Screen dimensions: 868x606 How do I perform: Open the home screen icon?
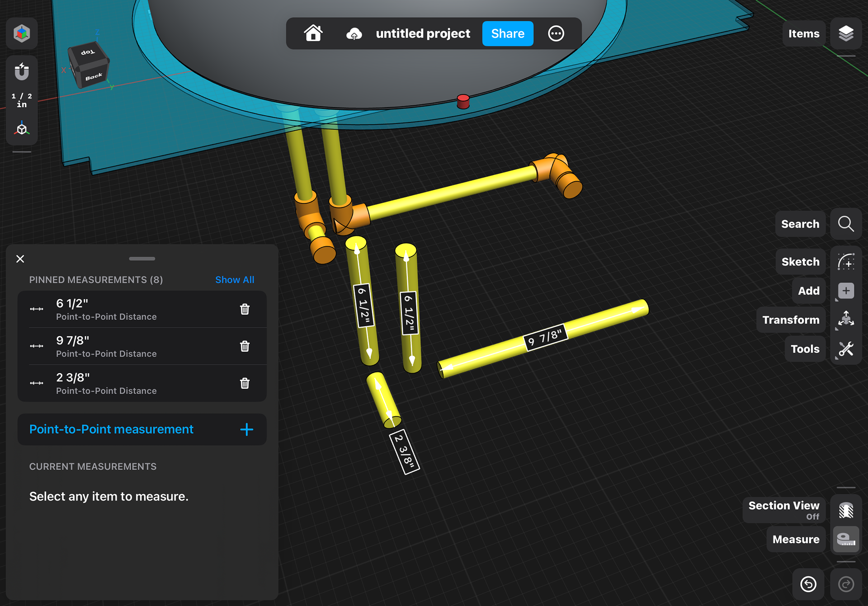click(x=313, y=33)
